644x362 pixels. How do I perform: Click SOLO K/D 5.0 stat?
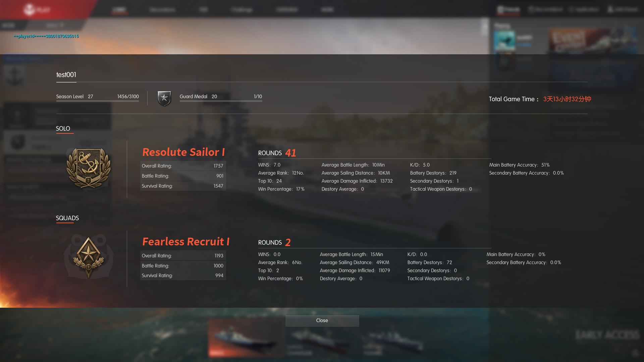[420, 165]
